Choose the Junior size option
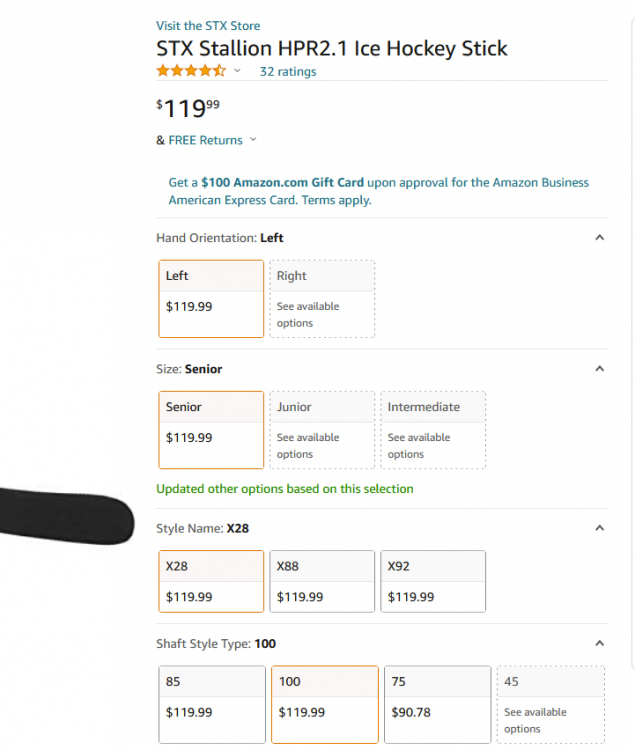635x750 pixels. click(x=322, y=429)
